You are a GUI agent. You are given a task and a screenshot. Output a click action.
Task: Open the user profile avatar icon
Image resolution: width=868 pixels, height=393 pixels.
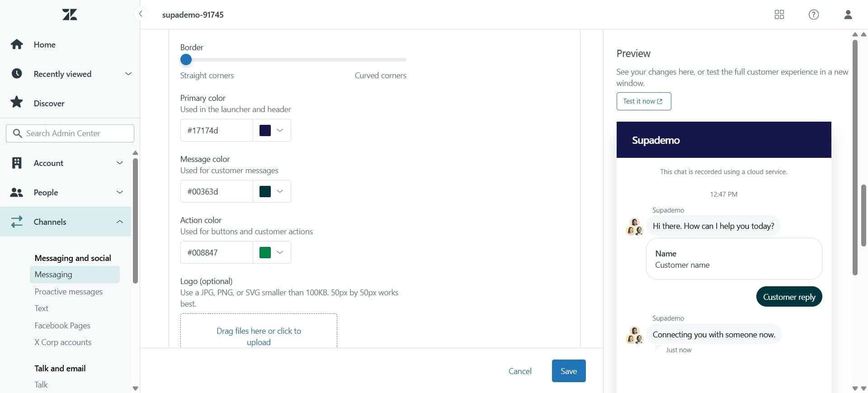pos(848,14)
